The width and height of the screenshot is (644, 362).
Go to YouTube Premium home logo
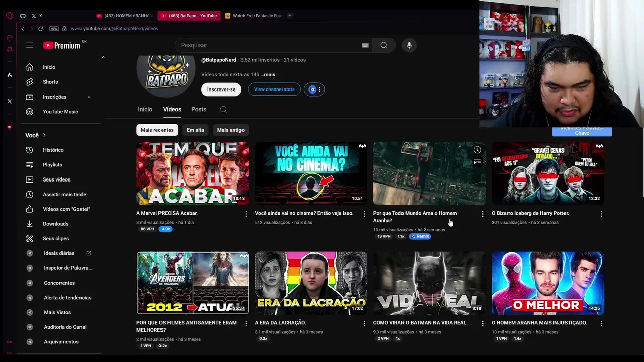pyautogui.click(x=62, y=45)
